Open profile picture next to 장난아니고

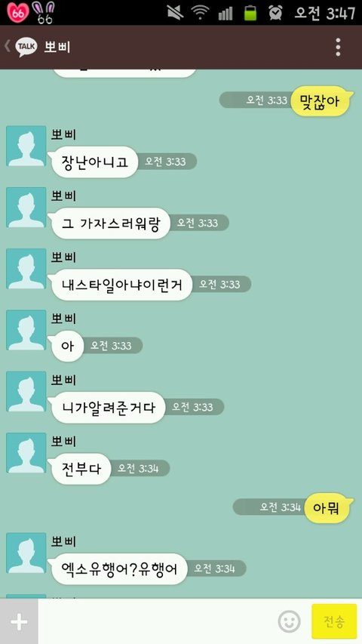click(x=26, y=146)
